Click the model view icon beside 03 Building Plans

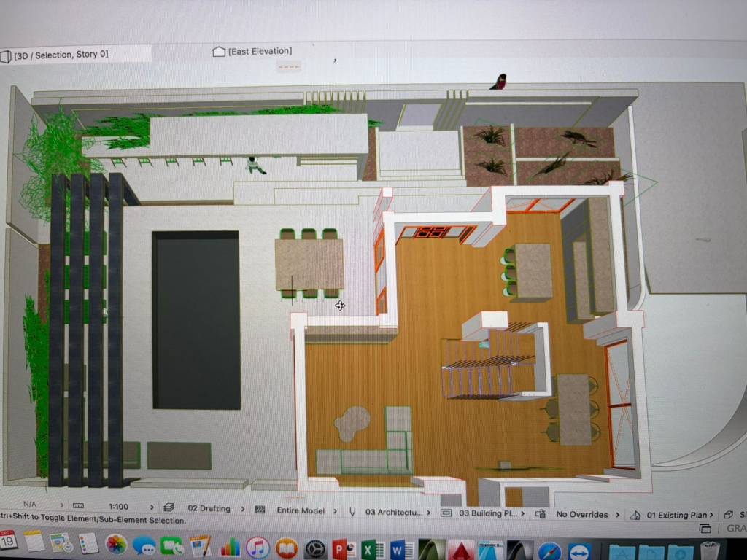click(446, 513)
